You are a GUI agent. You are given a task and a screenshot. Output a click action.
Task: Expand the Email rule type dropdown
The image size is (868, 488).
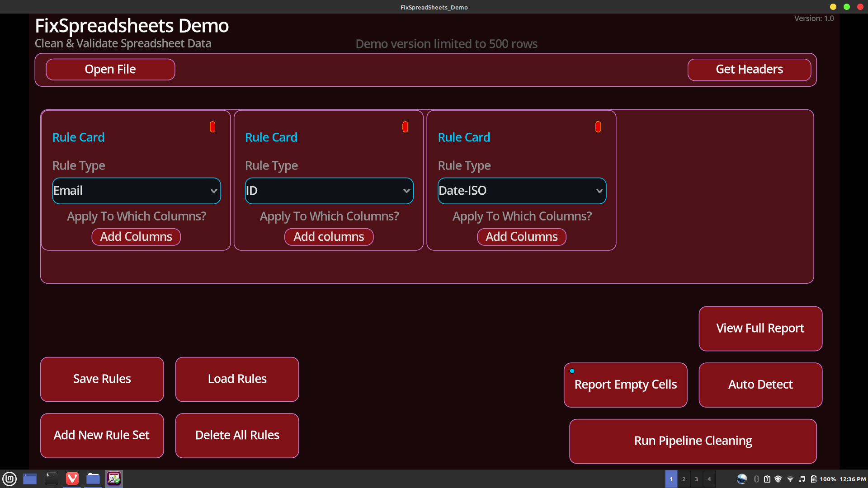[136, 191]
